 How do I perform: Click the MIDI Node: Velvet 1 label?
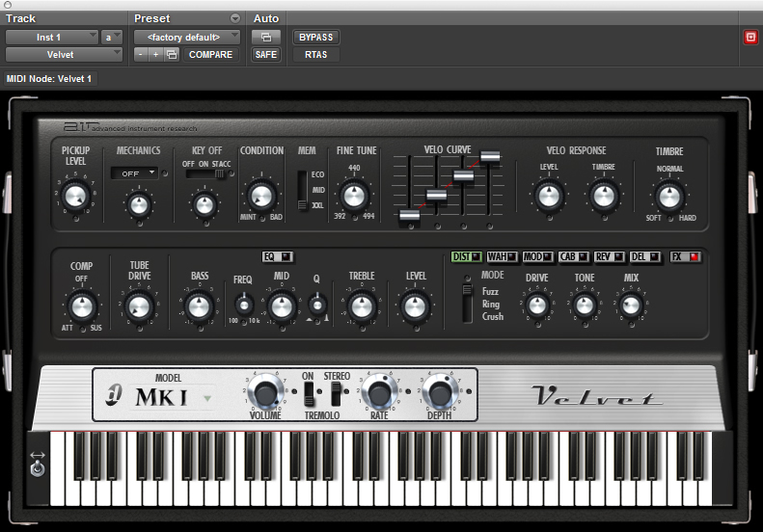coord(49,79)
